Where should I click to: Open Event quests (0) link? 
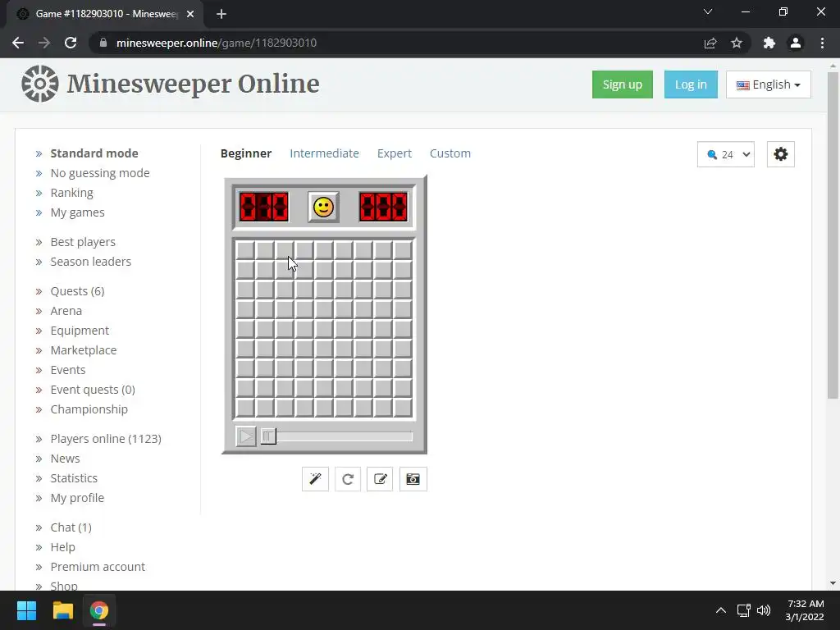(x=93, y=390)
